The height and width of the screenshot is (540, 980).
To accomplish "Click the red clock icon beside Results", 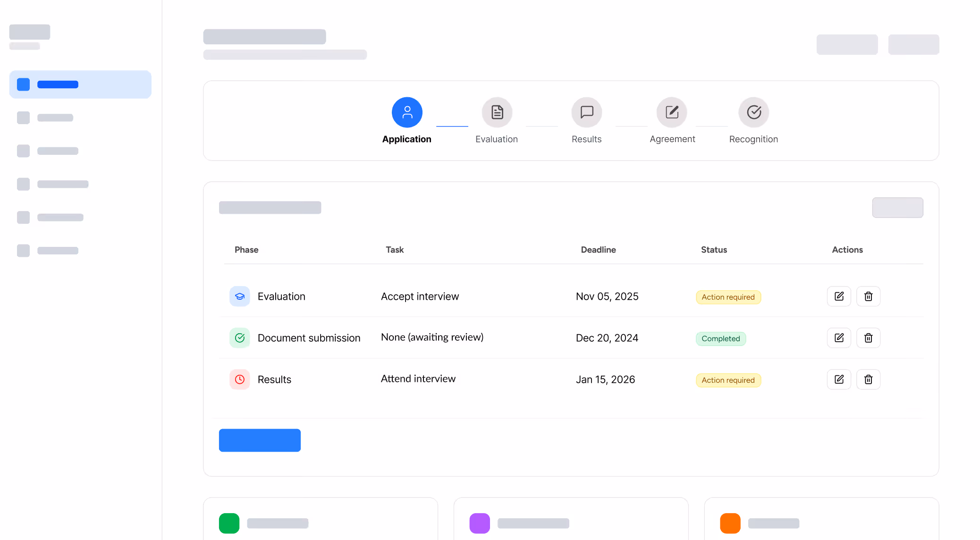I will tap(240, 380).
